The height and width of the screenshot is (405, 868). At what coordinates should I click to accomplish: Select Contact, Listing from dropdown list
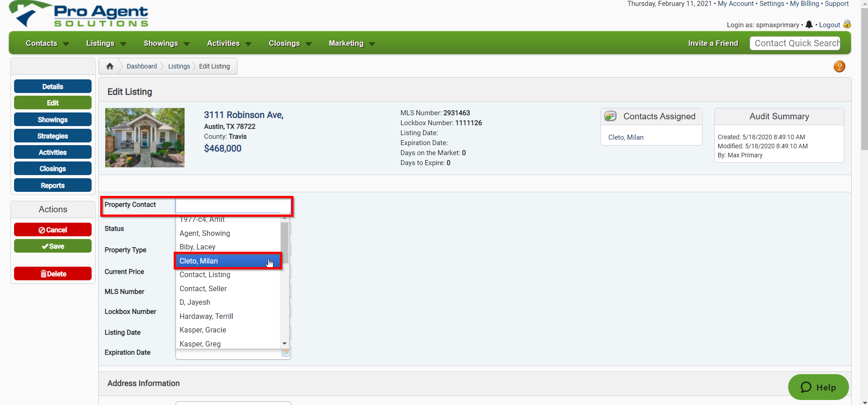[x=228, y=275]
